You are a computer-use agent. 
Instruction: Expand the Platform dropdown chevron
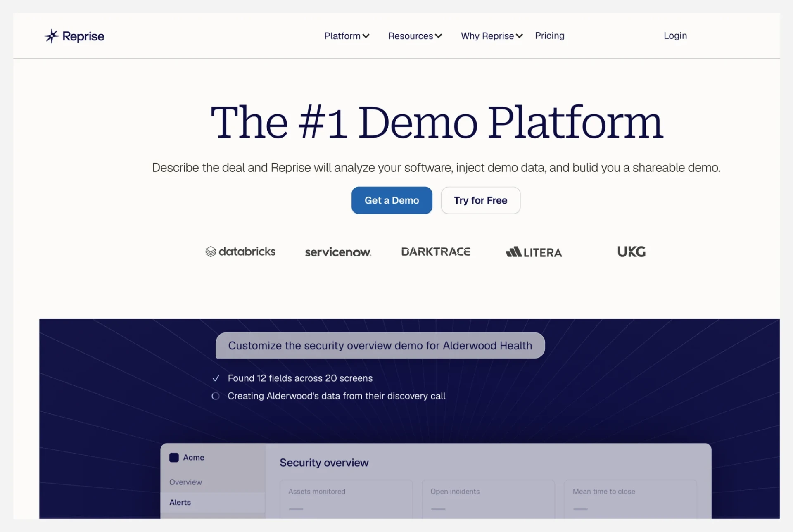coord(366,36)
